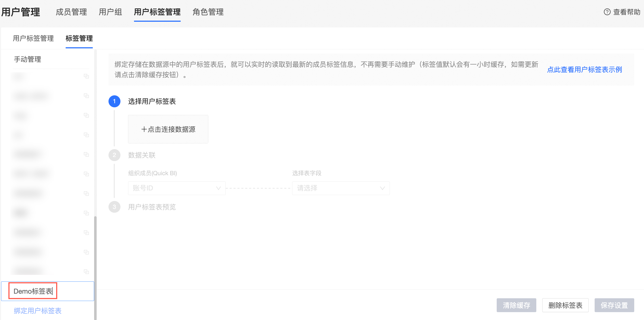Open the 账号ID dropdown
The width and height of the screenshot is (644, 320).
pyautogui.click(x=176, y=188)
